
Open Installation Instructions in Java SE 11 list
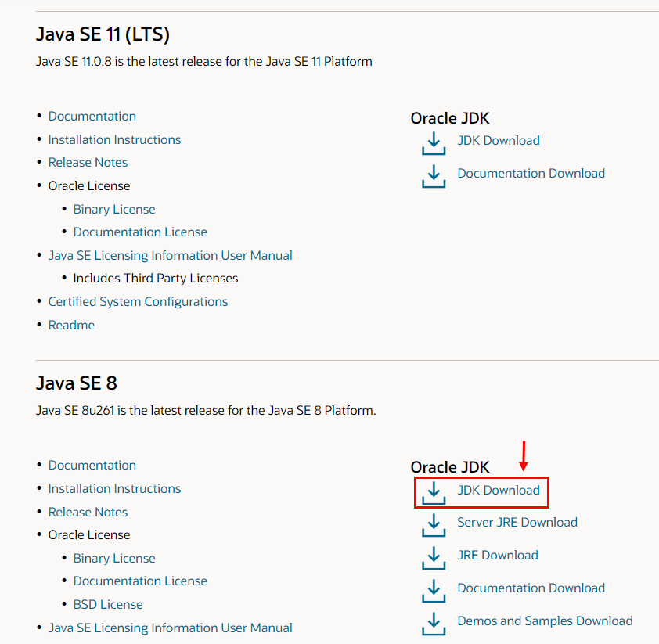tap(114, 139)
